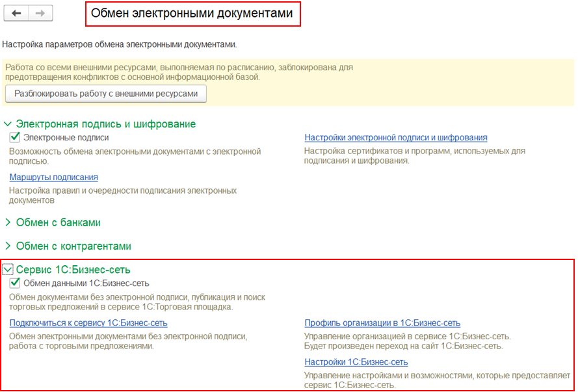The height and width of the screenshot is (392, 578).
Task: Toggle the Электронные подписи checkbox
Action: [15, 137]
